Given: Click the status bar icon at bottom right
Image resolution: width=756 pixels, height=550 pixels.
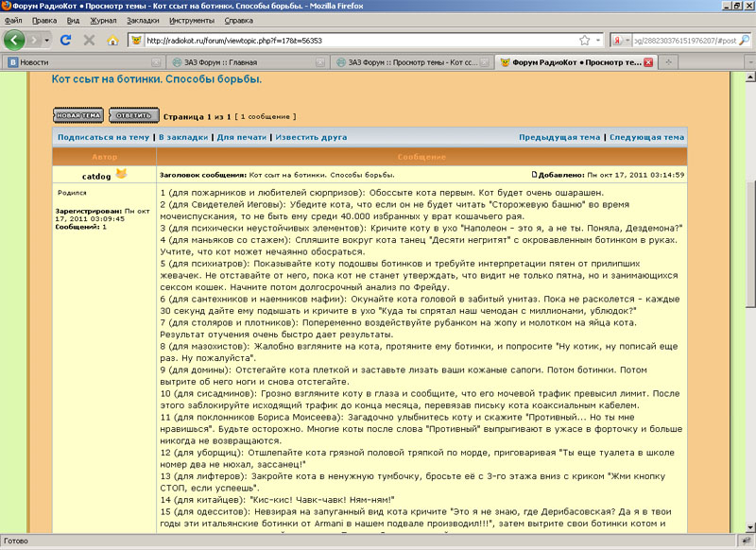Looking at the screenshot, I should point(747,541).
